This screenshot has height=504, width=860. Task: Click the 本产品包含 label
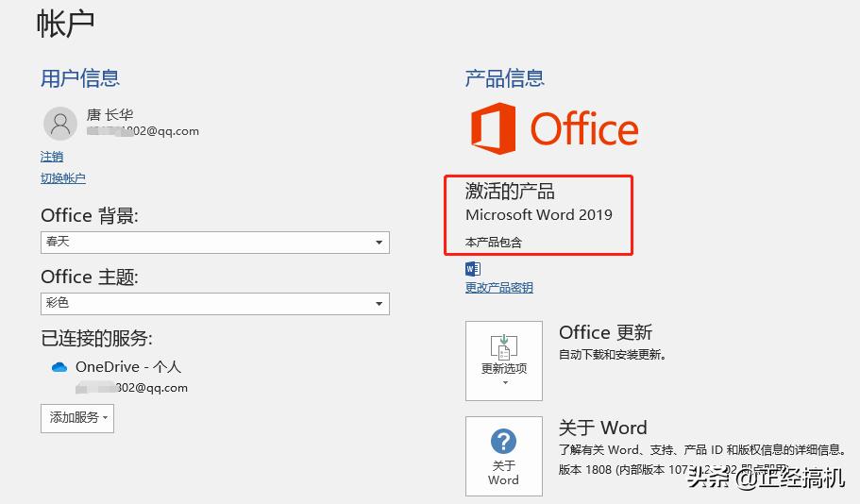[x=493, y=242]
